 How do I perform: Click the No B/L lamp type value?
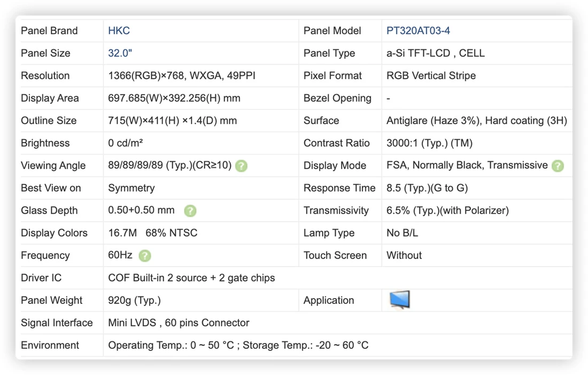coord(402,233)
